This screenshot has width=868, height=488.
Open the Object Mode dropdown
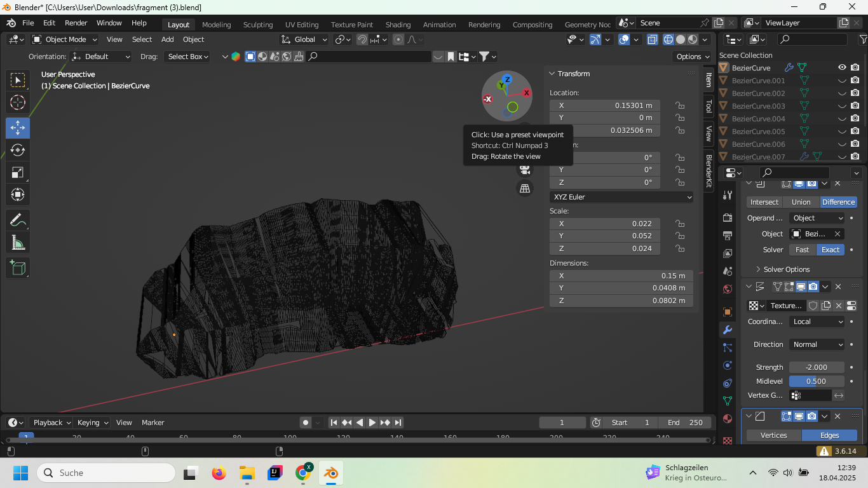(65, 39)
